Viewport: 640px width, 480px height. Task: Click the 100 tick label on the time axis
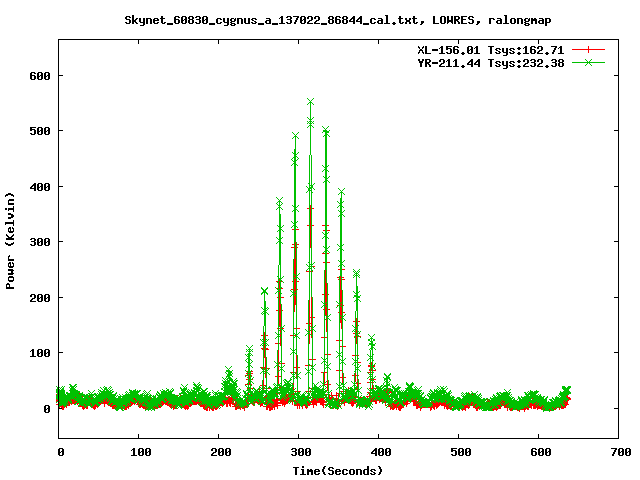pyautogui.click(x=141, y=452)
